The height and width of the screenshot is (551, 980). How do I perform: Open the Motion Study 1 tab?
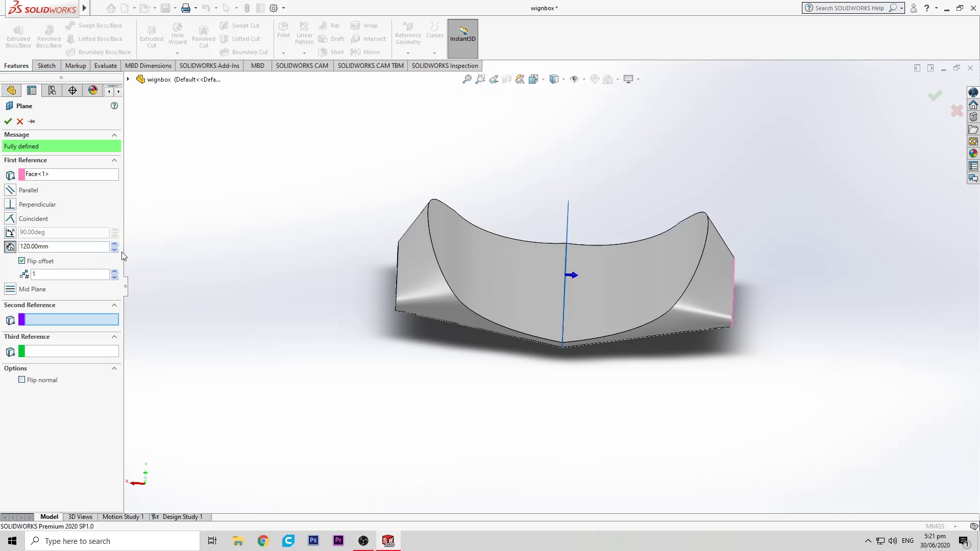pos(123,517)
